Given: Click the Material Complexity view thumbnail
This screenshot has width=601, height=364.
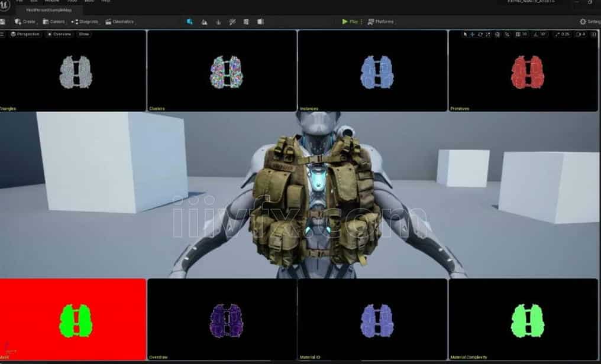Looking at the screenshot, I should coord(523,319).
